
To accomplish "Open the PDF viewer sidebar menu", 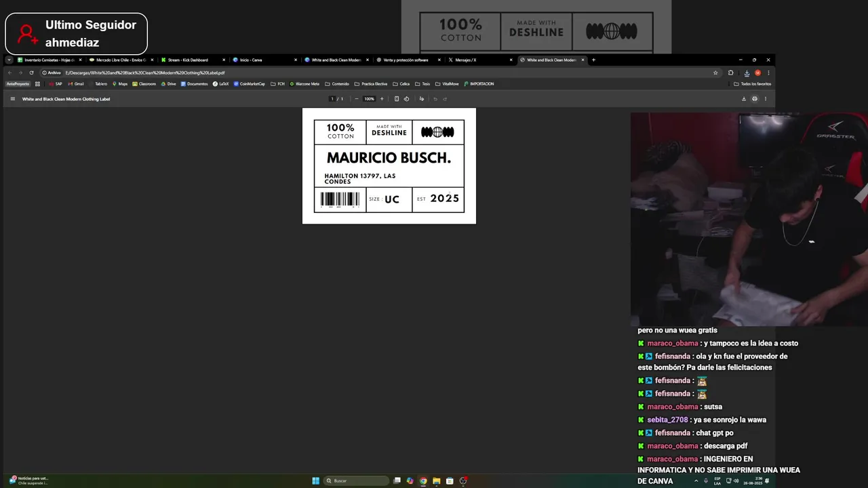I will (12, 99).
